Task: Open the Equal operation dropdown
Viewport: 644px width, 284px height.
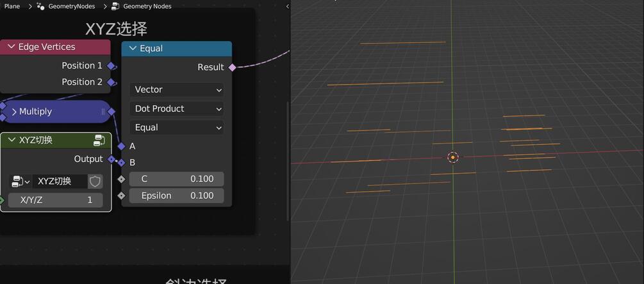Action: 177,128
